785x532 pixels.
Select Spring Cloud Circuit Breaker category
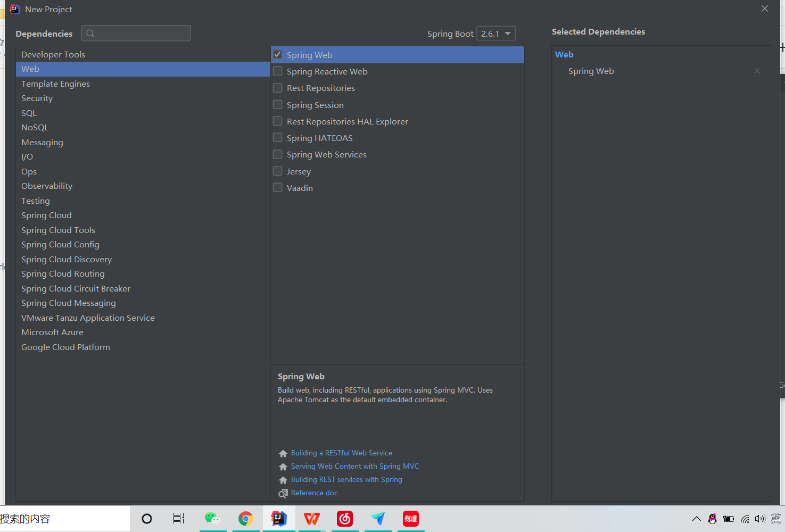[x=143, y=288]
